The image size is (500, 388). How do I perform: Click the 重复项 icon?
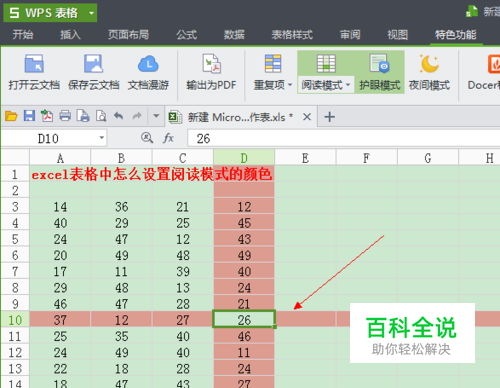pos(272,63)
